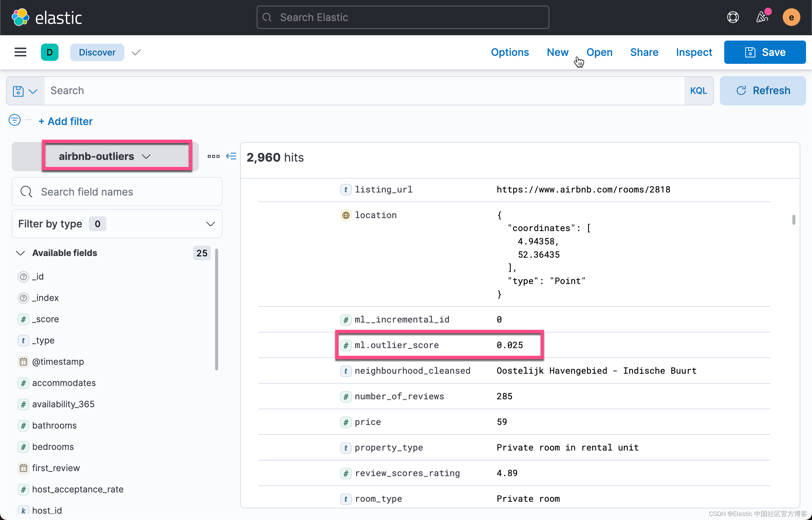Select the availability_365 field
This screenshot has width=812, height=520.
63,405
